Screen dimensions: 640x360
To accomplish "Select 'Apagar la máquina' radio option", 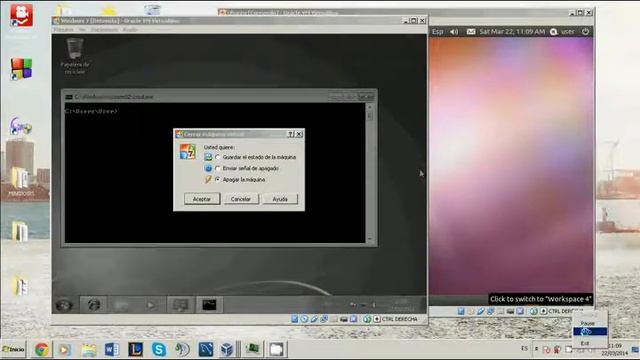I will click(218, 179).
